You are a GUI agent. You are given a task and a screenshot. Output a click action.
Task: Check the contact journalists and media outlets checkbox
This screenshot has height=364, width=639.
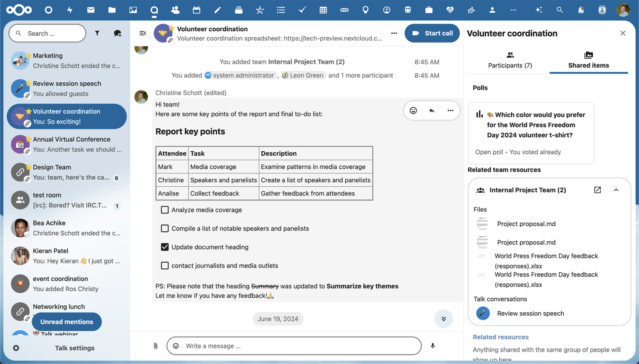coord(165,265)
